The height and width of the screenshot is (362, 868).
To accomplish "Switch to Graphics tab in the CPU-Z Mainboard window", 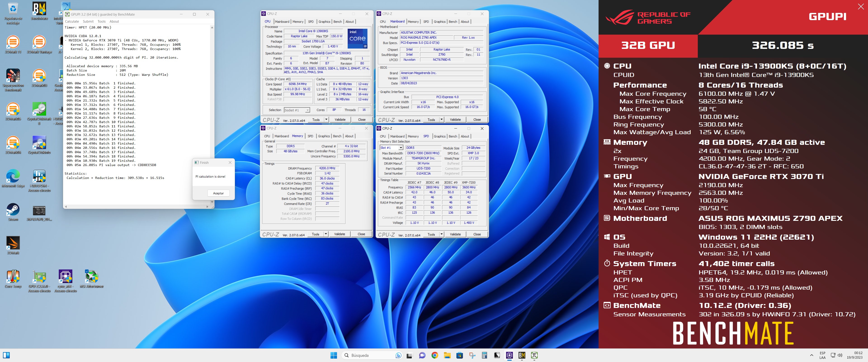I will click(440, 21).
